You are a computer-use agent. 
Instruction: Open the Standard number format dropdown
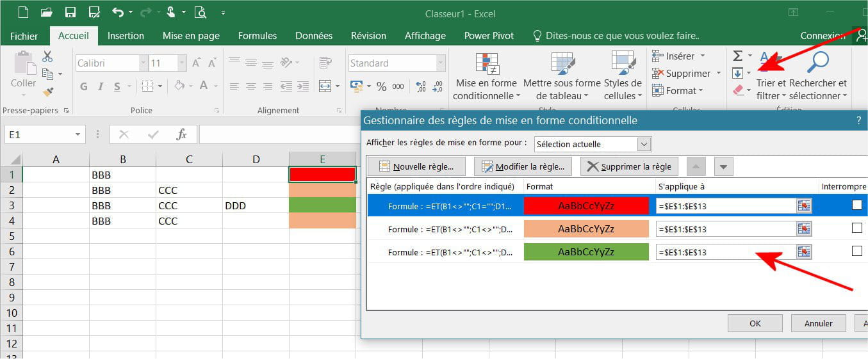click(x=440, y=63)
